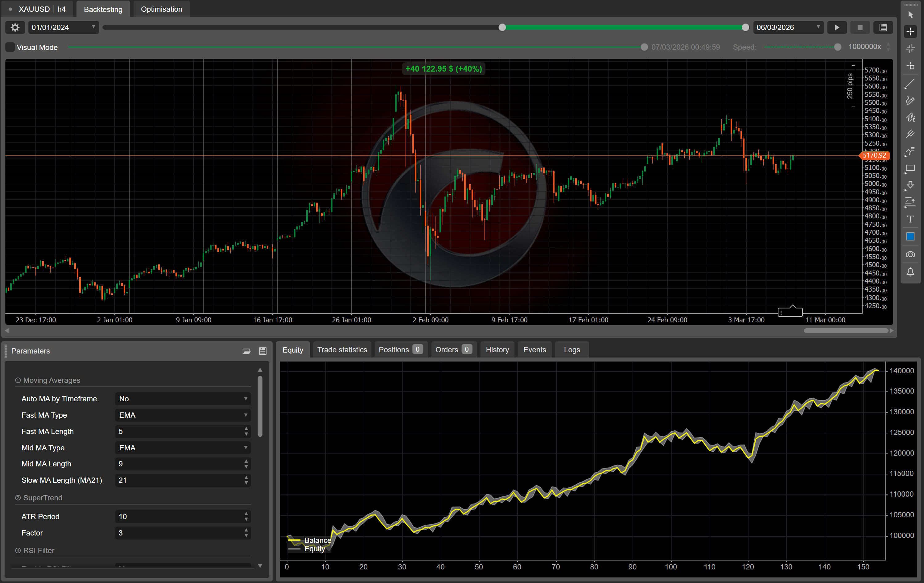Select the trend line drawing tool
The image size is (924, 583).
click(x=910, y=83)
